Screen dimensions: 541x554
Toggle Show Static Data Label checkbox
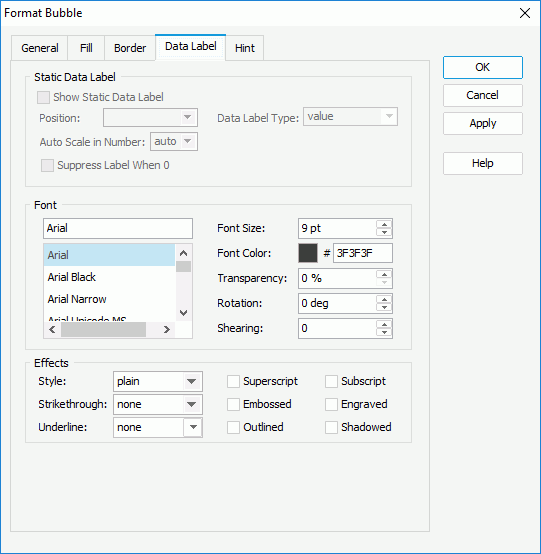43,97
